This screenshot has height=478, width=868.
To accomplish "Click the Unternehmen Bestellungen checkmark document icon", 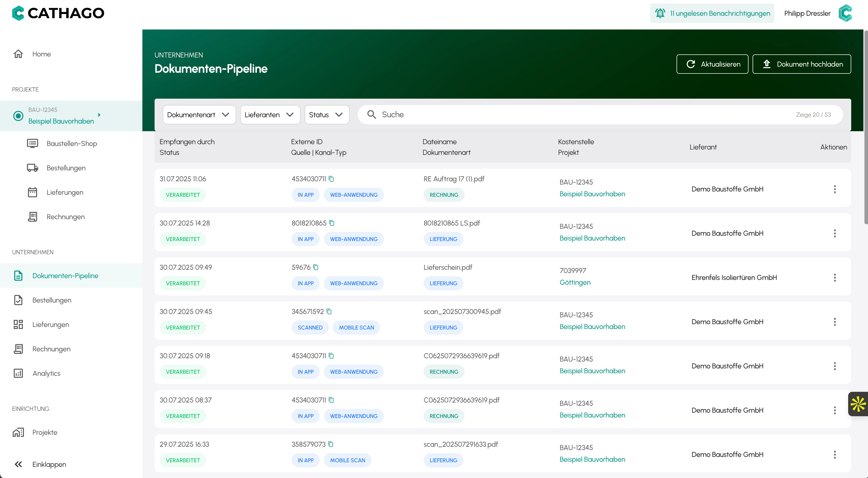I will [18, 300].
